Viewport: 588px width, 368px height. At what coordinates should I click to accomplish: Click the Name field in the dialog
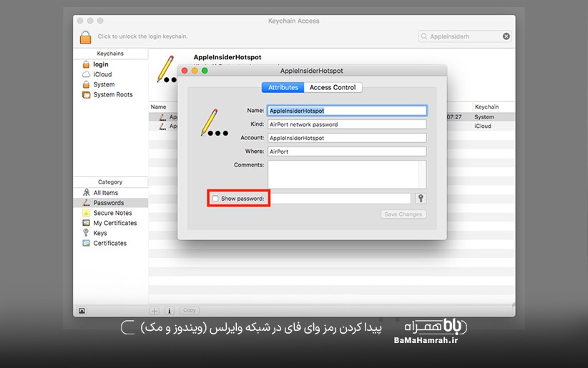click(x=347, y=111)
